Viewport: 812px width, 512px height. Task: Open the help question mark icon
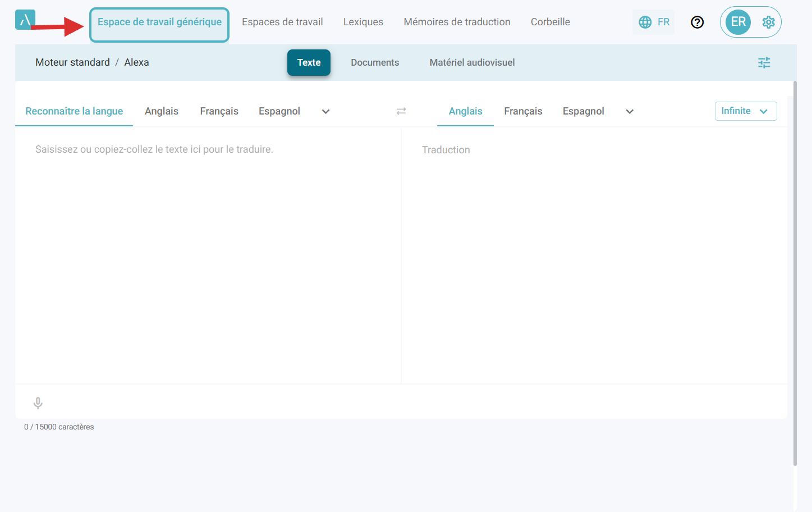pos(697,22)
